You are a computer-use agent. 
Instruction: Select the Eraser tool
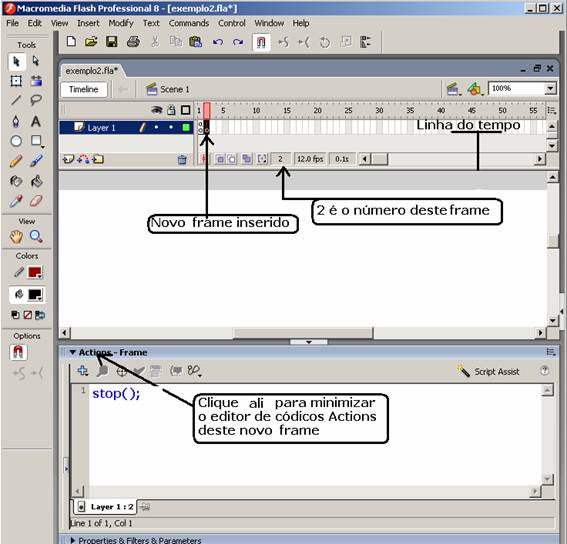(36, 201)
